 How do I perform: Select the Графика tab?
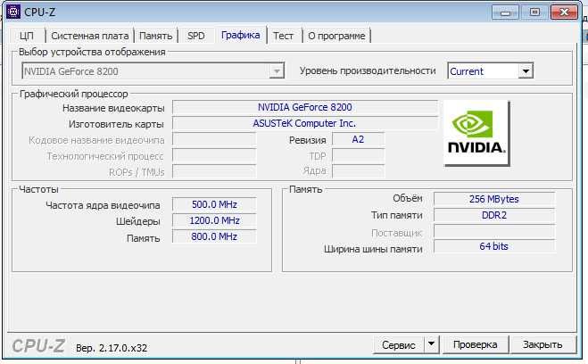point(240,35)
